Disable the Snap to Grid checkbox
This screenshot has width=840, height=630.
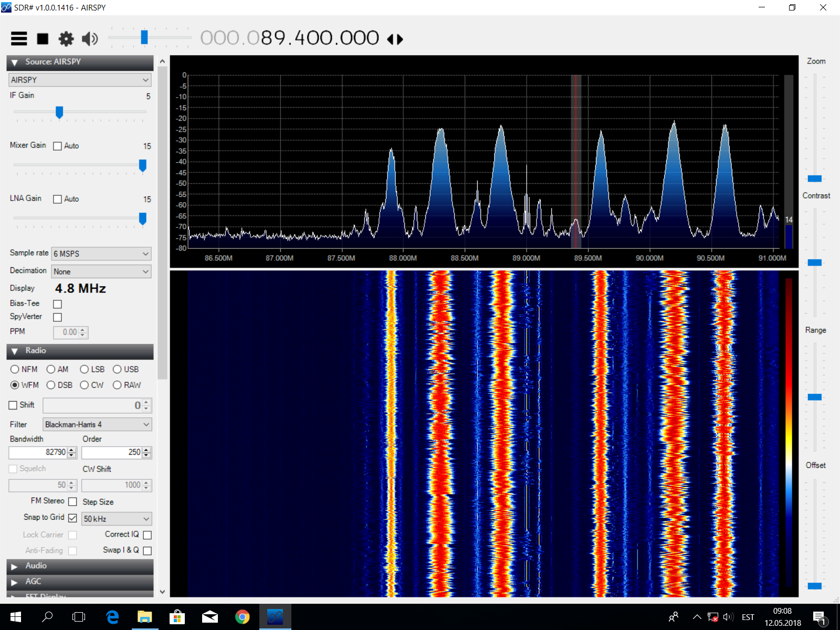pyautogui.click(x=72, y=518)
